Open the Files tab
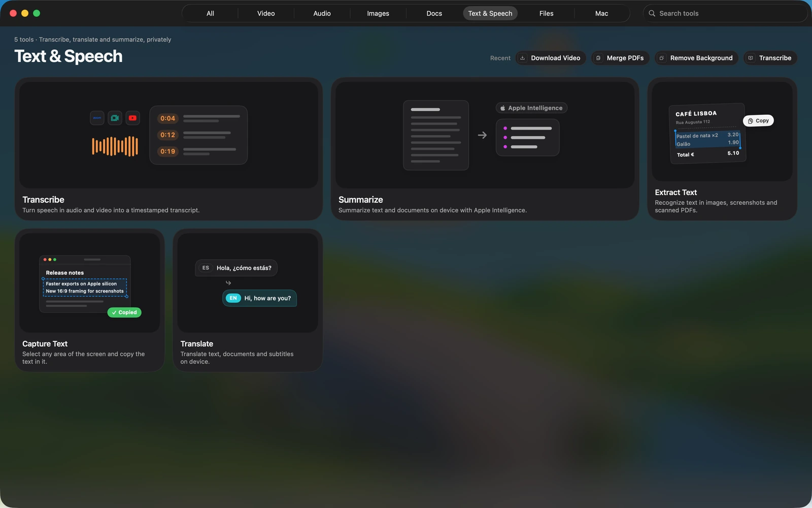Viewport: 812px width, 508px height. coord(546,13)
